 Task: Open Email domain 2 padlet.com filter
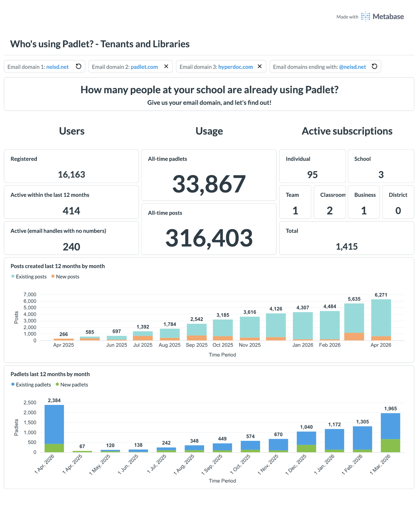[x=125, y=67]
